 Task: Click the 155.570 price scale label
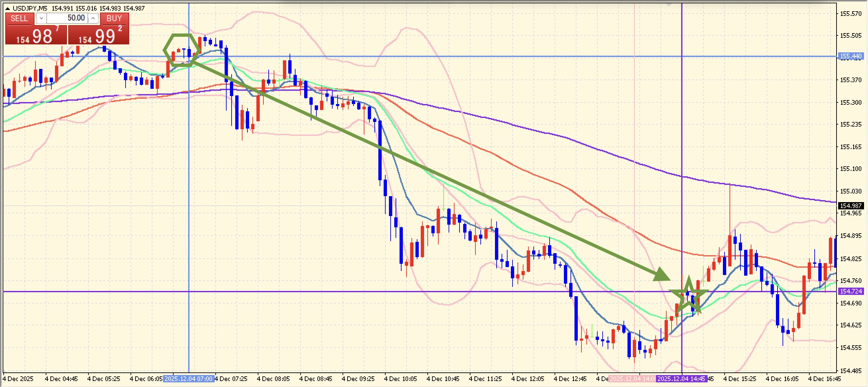click(850, 14)
